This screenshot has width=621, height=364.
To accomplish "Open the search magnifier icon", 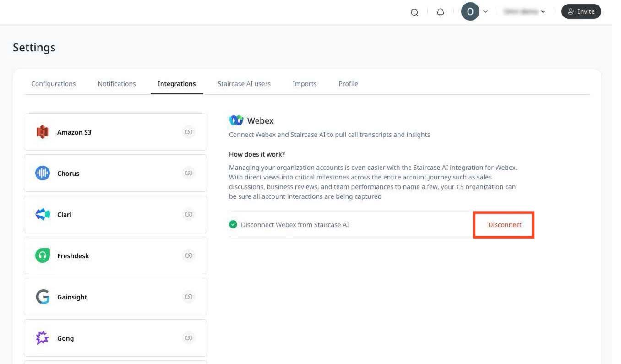I will pos(414,12).
